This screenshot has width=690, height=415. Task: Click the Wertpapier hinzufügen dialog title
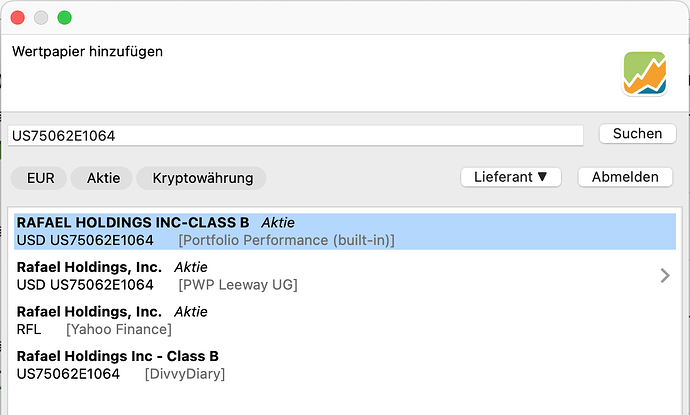[x=87, y=51]
